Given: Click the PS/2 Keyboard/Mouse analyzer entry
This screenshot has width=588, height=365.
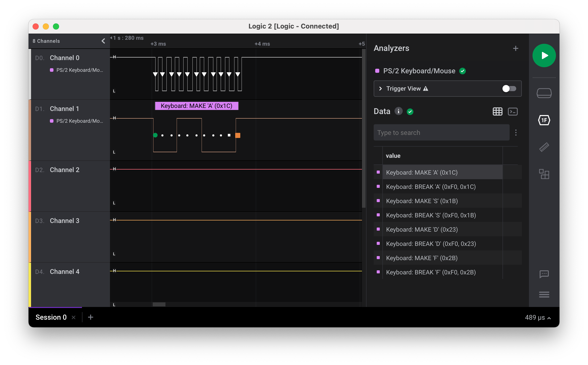Looking at the screenshot, I should 419,71.
